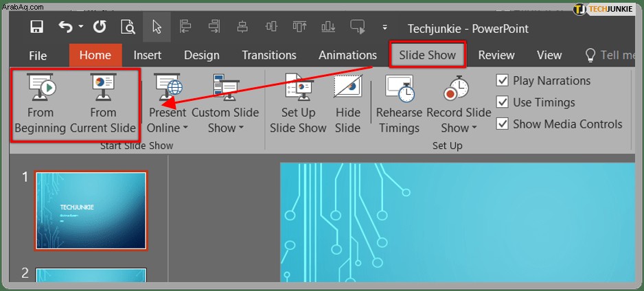The width and height of the screenshot is (644, 291).
Task: Click the speech bubble shape icon
Action: point(357,27)
